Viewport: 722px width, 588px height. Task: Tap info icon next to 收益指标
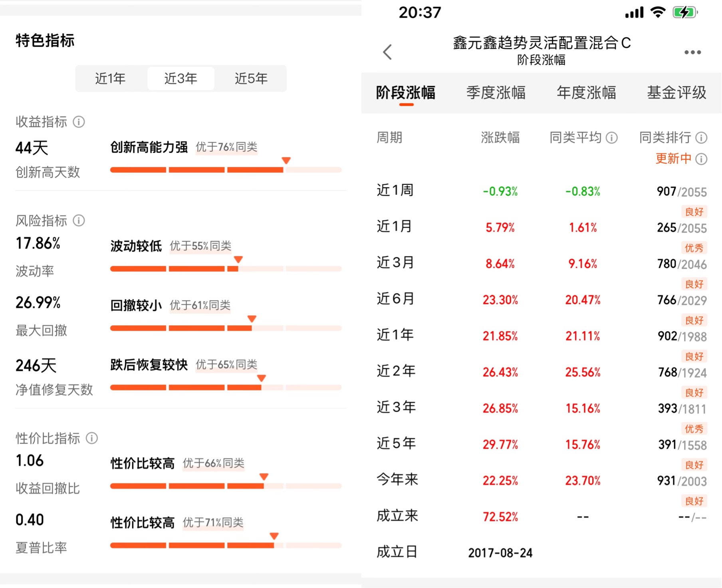79,122
